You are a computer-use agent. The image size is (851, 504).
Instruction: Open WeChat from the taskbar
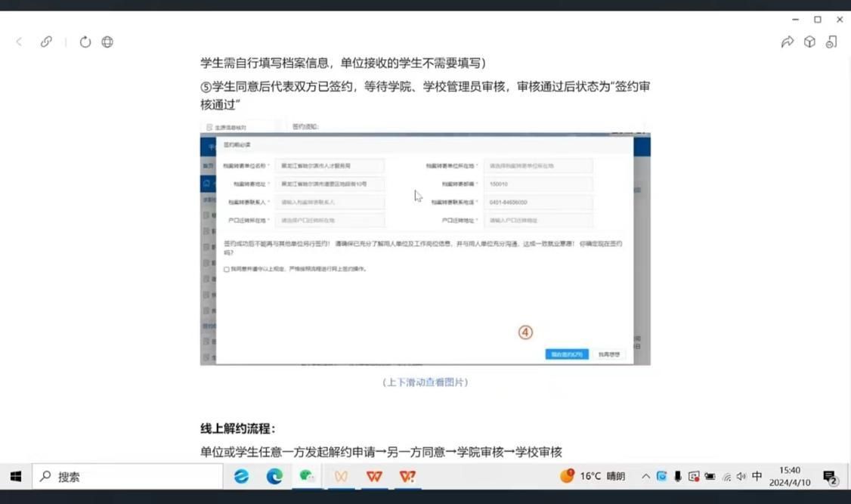pyautogui.click(x=307, y=476)
